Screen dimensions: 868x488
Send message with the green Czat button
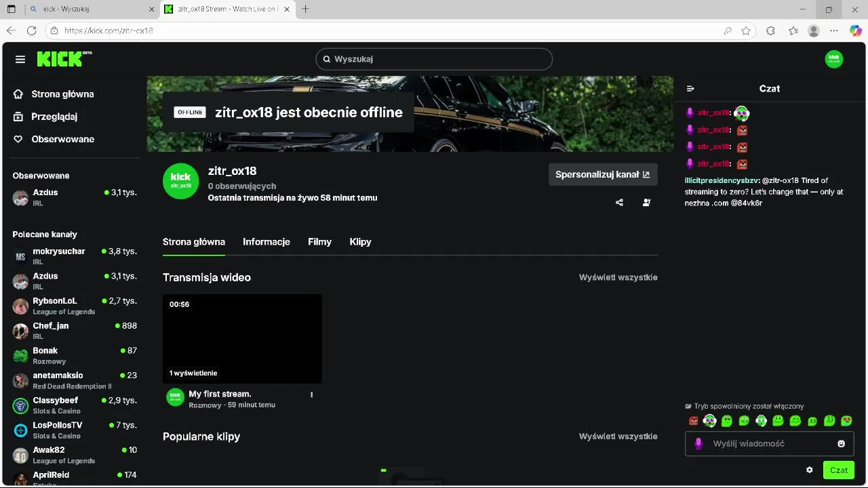pos(839,470)
